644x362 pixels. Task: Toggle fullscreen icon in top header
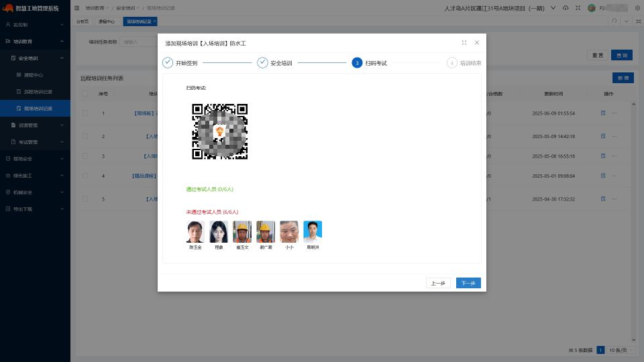(x=578, y=8)
